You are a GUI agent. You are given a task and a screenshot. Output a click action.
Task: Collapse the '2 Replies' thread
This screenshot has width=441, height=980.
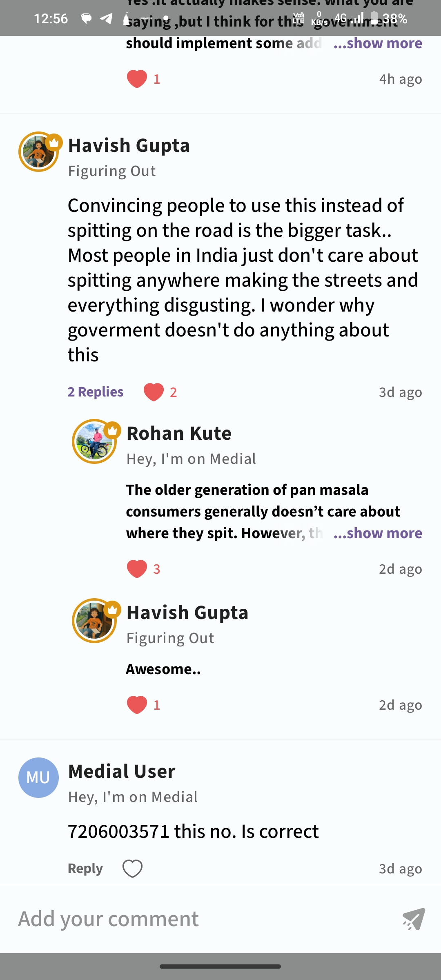pos(96,392)
